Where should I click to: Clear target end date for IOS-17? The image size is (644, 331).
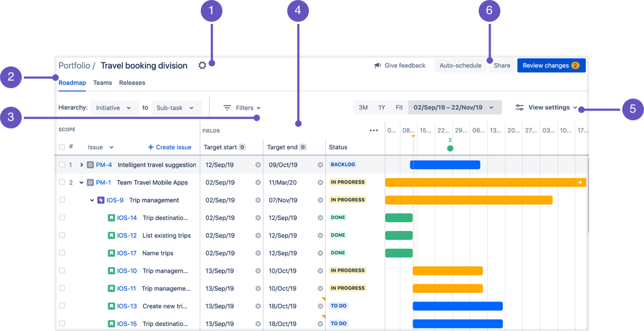(x=320, y=253)
